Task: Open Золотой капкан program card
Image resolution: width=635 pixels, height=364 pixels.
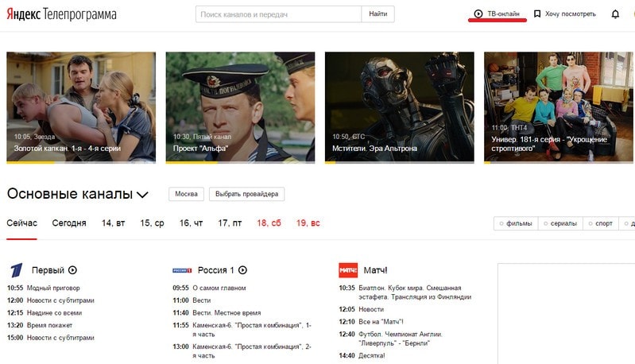Action: pos(81,108)
